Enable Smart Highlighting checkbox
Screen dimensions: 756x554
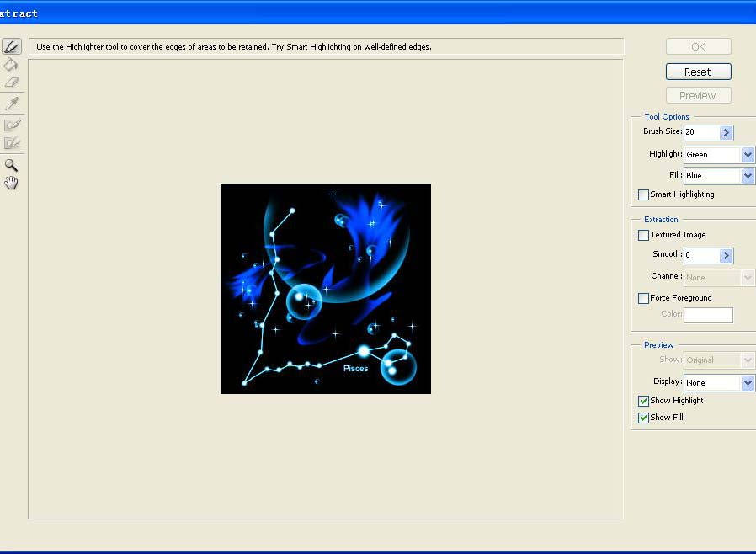tap(644, 194)
